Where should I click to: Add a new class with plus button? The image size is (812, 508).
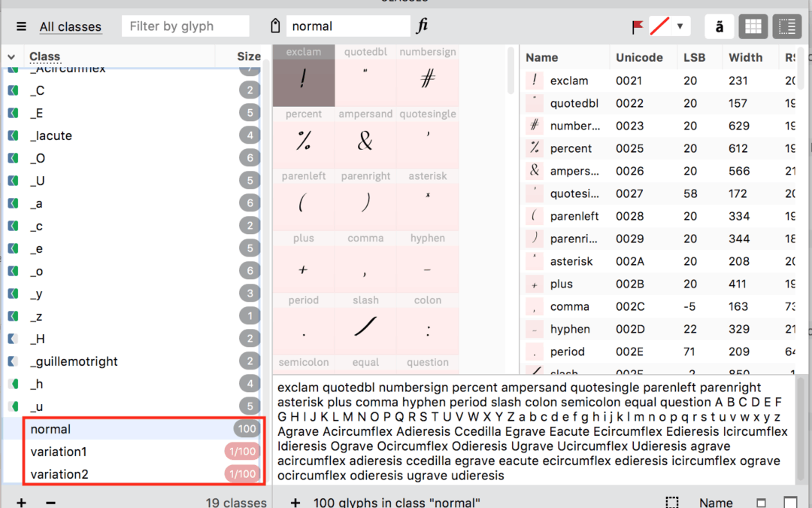(x=21, y=502)
